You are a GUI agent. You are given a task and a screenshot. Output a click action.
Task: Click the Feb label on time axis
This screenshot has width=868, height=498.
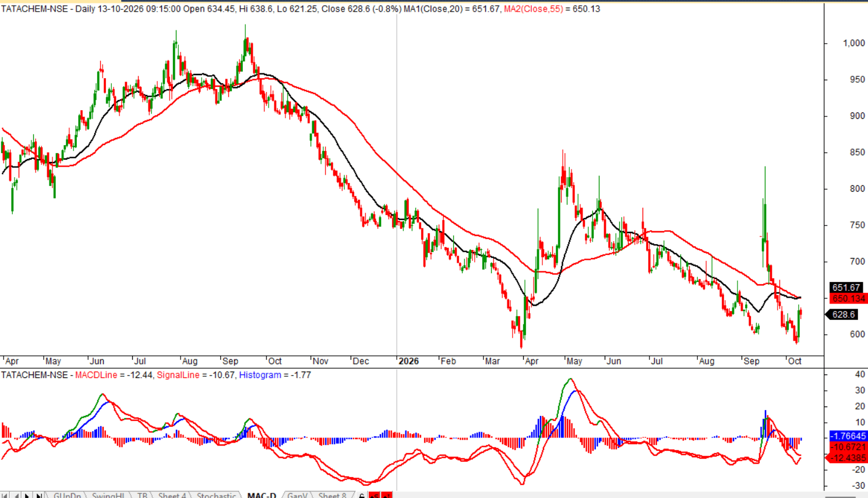coord(448,361)
